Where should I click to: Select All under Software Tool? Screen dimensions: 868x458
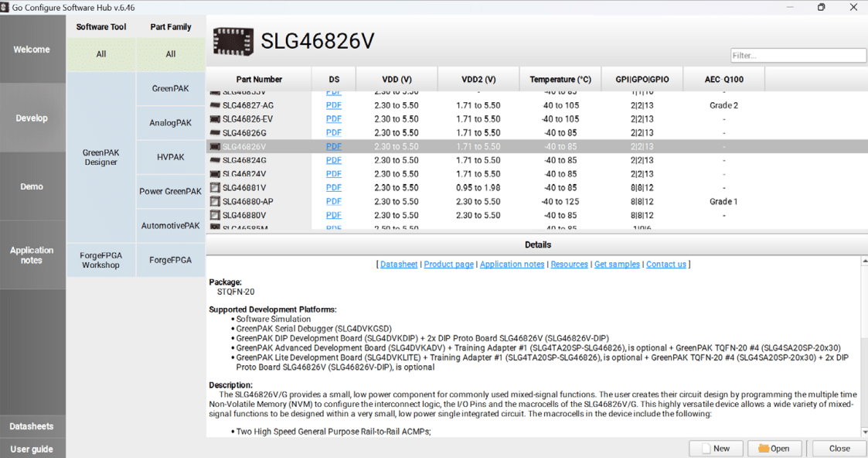point(101,54)
